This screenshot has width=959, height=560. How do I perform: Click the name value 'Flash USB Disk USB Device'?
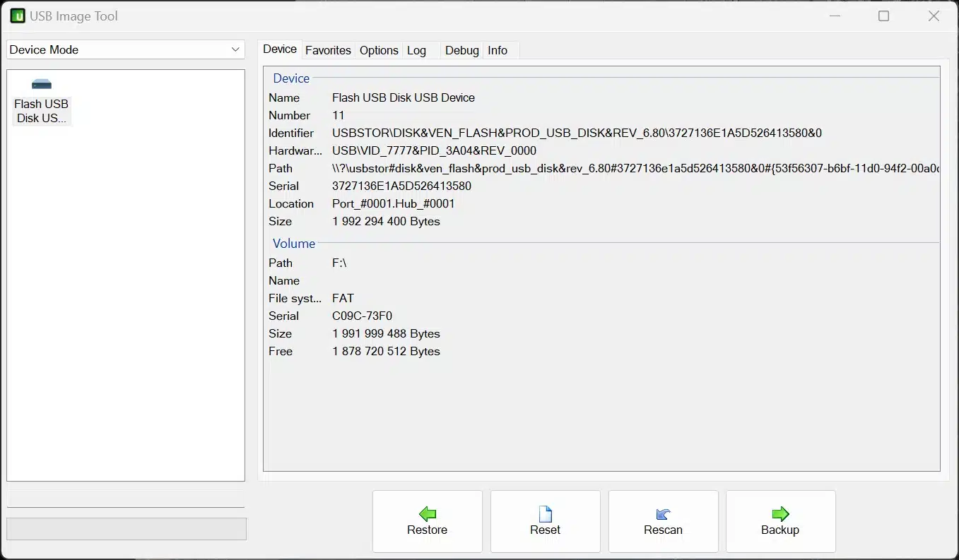click(x=404, y=97)
